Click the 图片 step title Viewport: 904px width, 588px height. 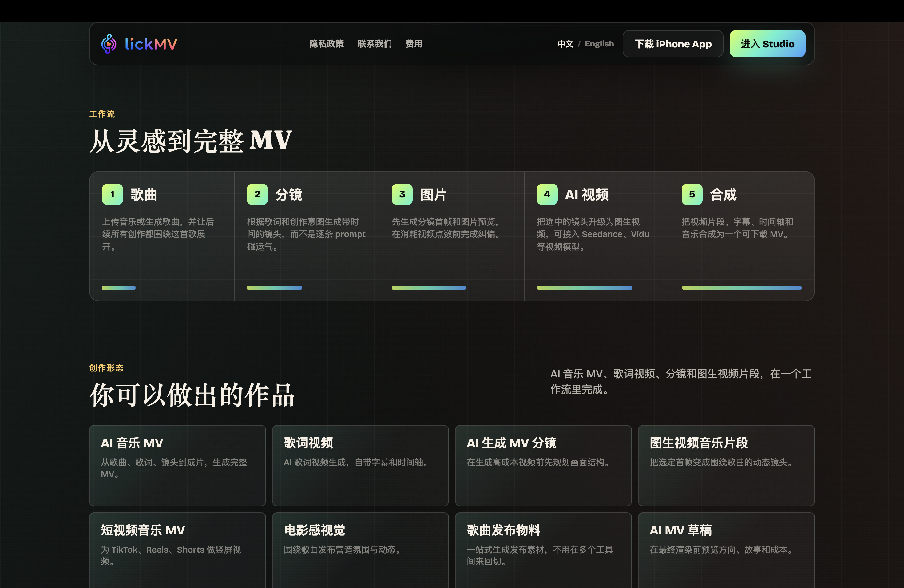tap(433, 194)
